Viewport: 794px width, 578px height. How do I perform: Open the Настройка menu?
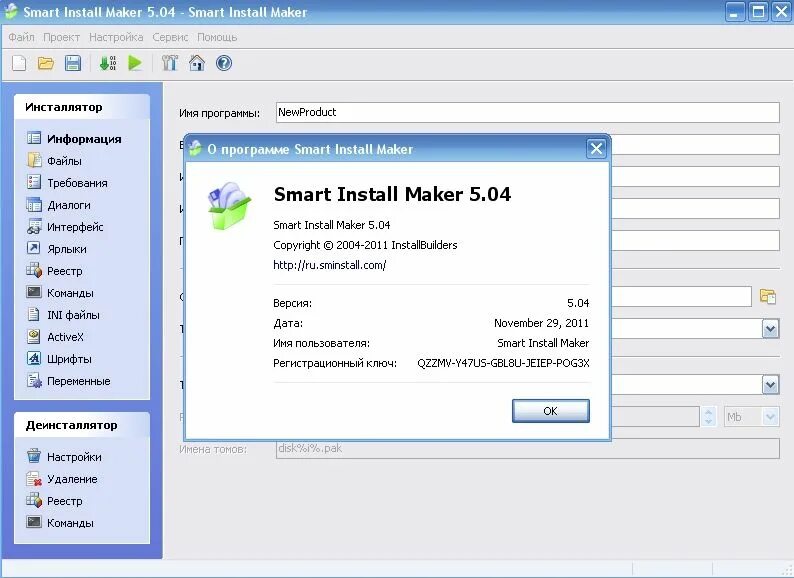click(116, 37)
